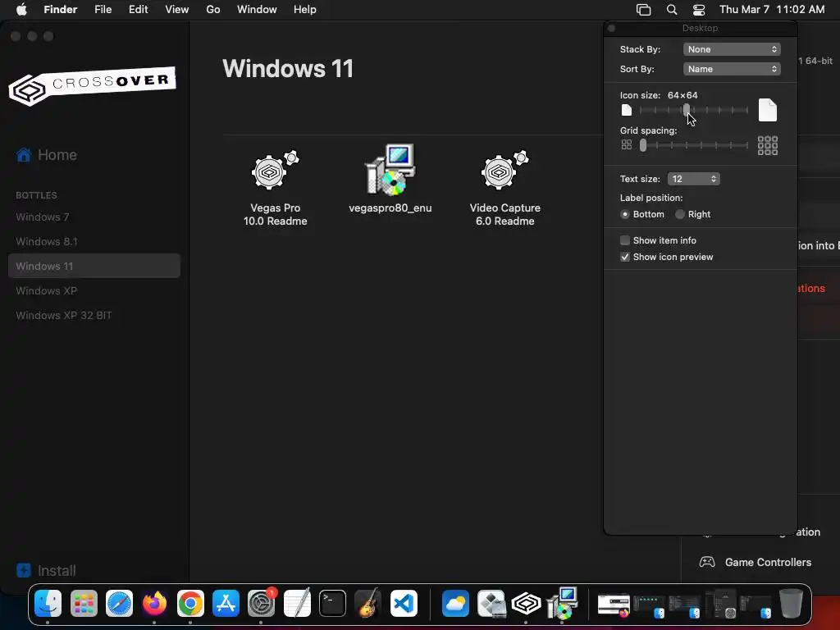840x630 pixels.
Task: Click the installer app icon in Dock
Action: tap(562, 604)
